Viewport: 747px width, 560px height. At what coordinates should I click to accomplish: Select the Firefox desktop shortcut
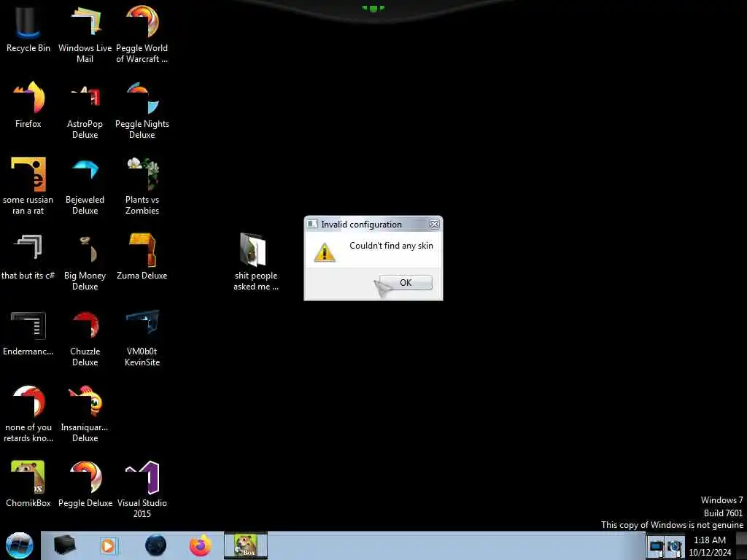(28, 104)
